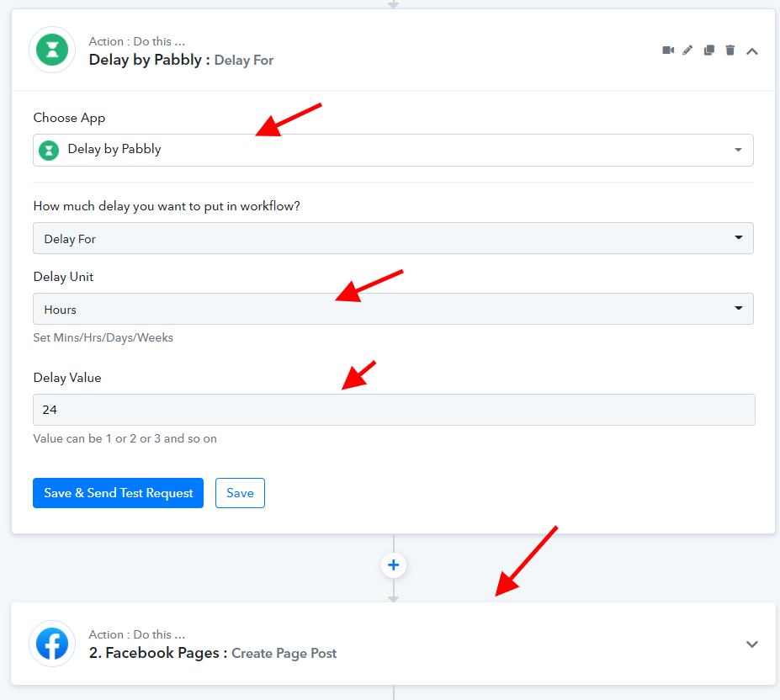This screenshot has width=780, height=700.
Task: Duplicate the Delay step via copy icon
Action: point(708,50)
